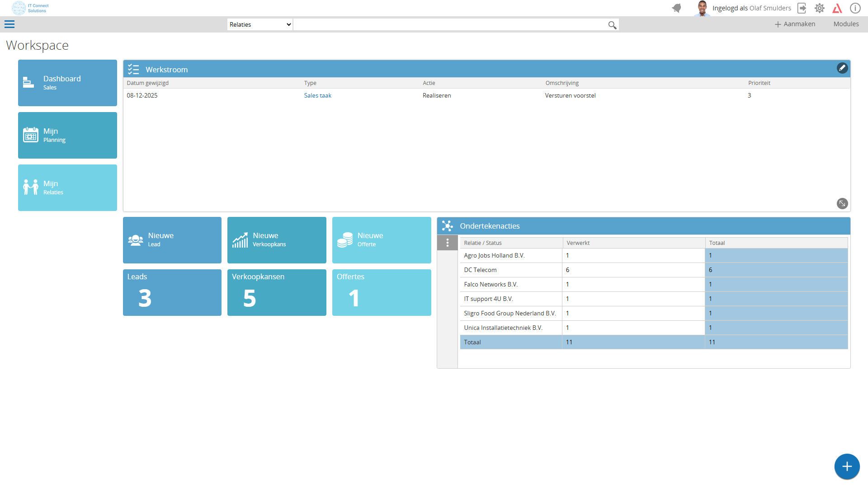Click the IT Connect Solutions logo
868x488 pixels.
pyautogui.click(x=29, y=8)
